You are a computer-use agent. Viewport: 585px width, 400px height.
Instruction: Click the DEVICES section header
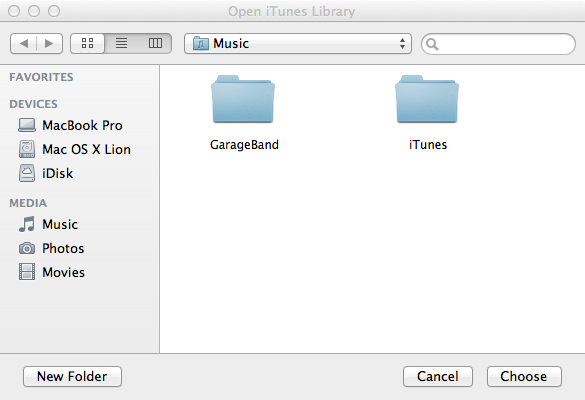34,104
